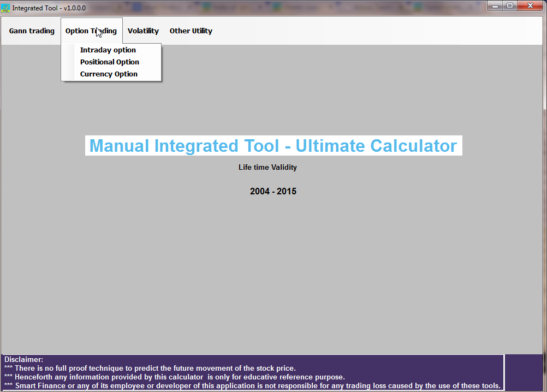Expand the Other Utility menu list
Screen dimensions: 547x392
[x=191, y=31]
